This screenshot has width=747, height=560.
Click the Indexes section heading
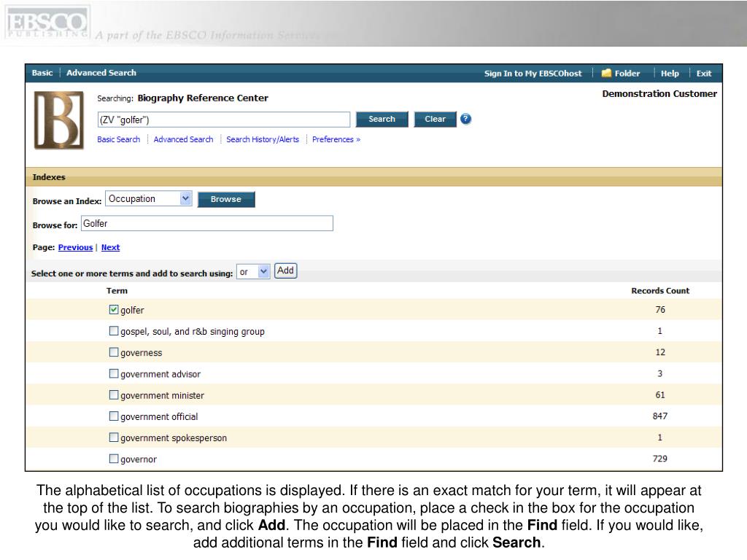pyautogui.click(x=49, y=177)
